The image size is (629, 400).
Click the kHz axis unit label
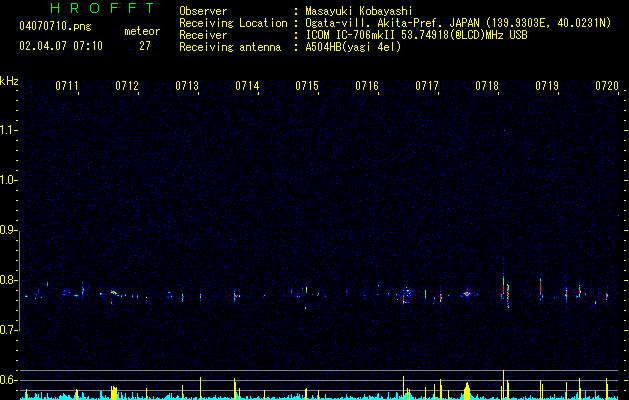pos(9,81)
